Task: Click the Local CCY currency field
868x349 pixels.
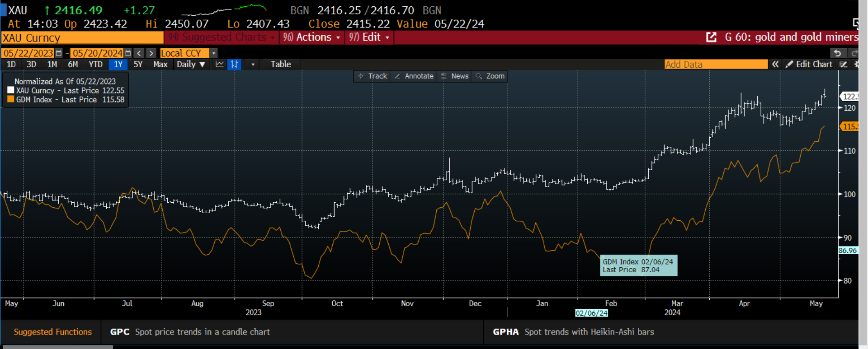Action: point(184,53)
